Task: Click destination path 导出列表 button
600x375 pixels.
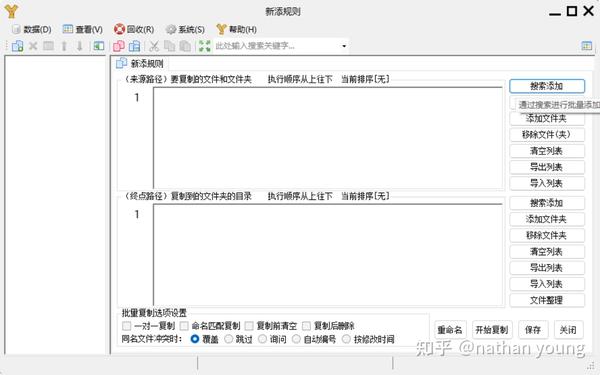Action: (x=547, y=268)
